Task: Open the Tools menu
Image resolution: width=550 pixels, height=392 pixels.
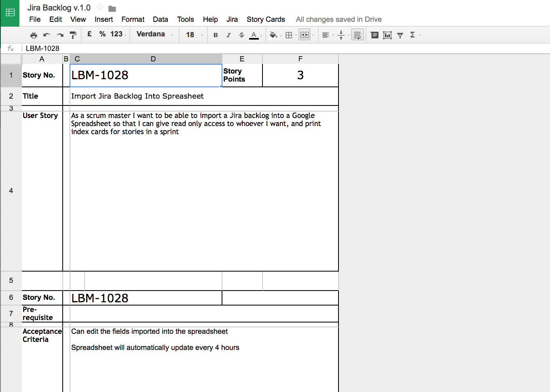Action: point(185,19)
